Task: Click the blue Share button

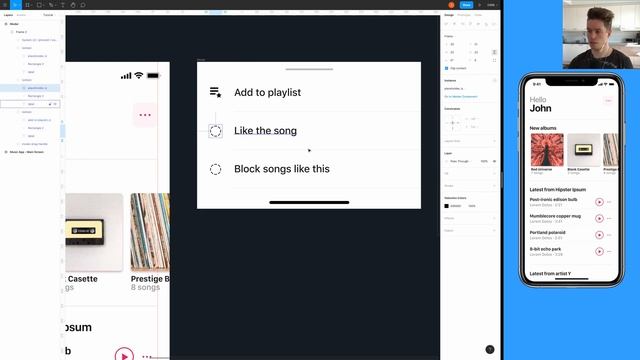Action: click(466, 5)
